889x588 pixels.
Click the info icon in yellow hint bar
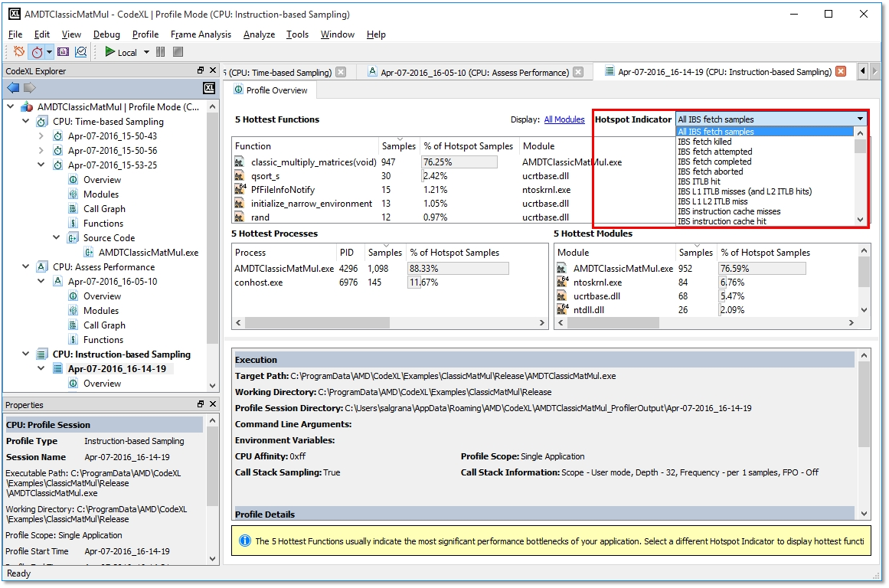[x=244, y=541]
